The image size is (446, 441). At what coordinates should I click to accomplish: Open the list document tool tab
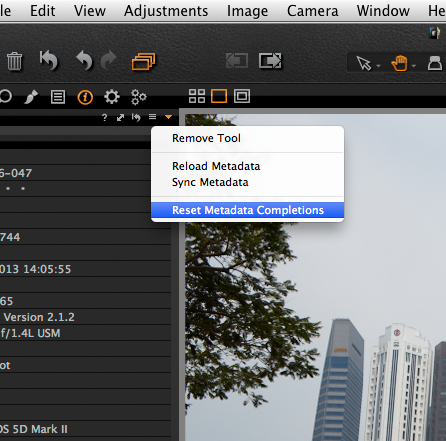58,97
